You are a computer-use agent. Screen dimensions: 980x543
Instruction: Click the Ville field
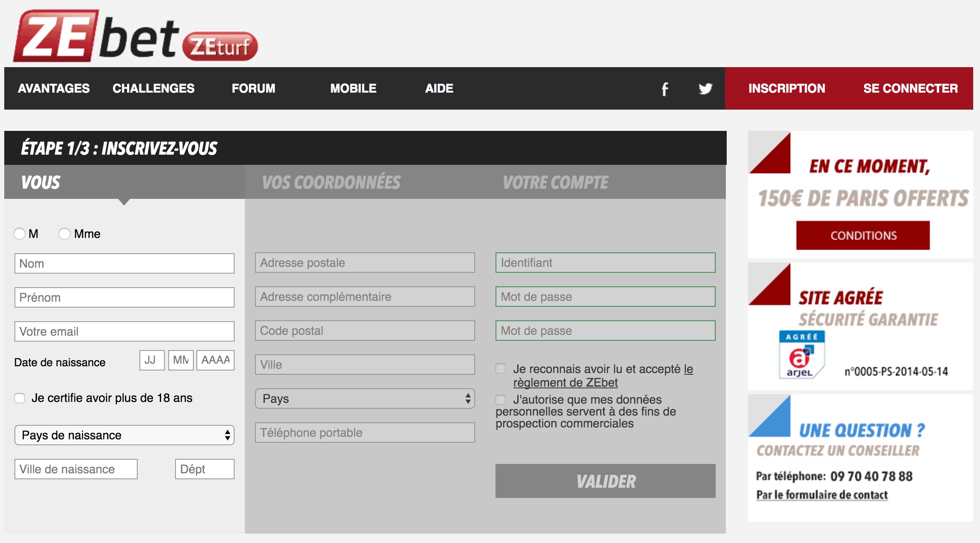365,365
